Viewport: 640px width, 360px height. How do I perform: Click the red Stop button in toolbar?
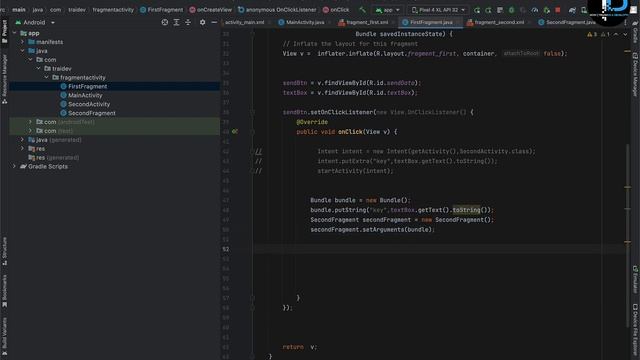pos(558,10)
